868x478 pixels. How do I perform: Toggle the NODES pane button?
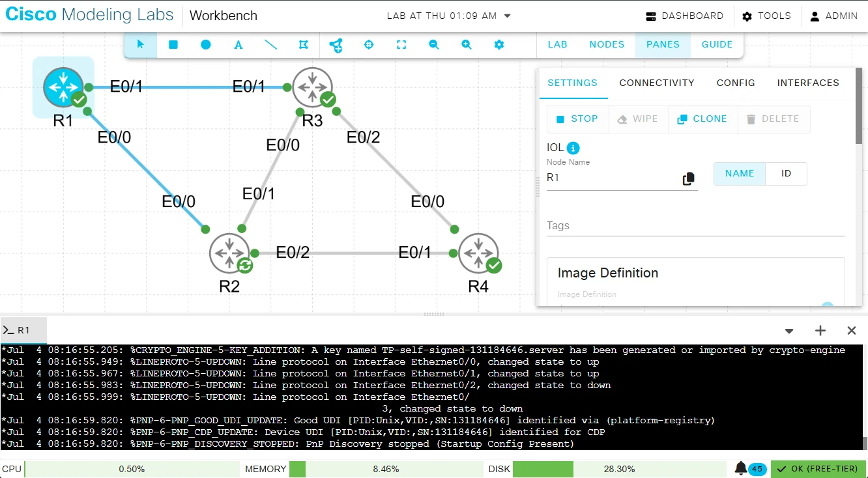coord(607,45)
